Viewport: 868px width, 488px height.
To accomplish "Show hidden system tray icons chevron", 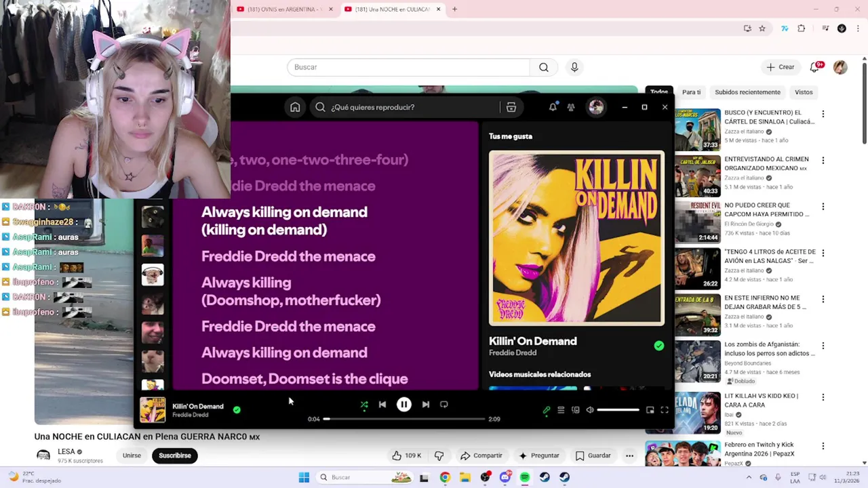I will pyautogui.click(x=749, y=477).
